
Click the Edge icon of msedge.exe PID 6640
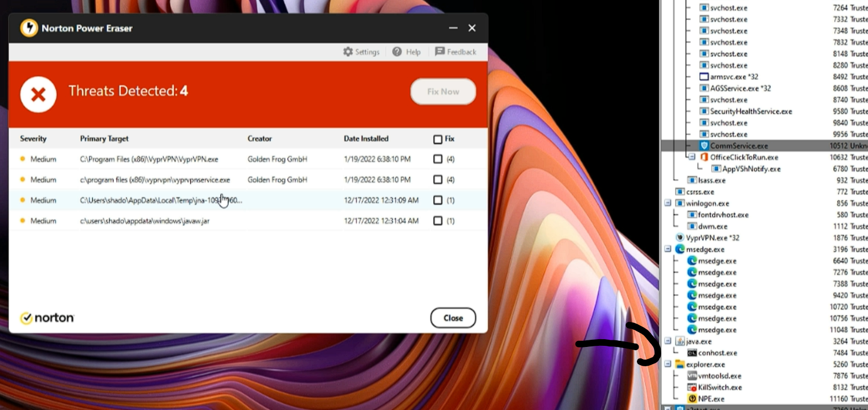(692, 261)
